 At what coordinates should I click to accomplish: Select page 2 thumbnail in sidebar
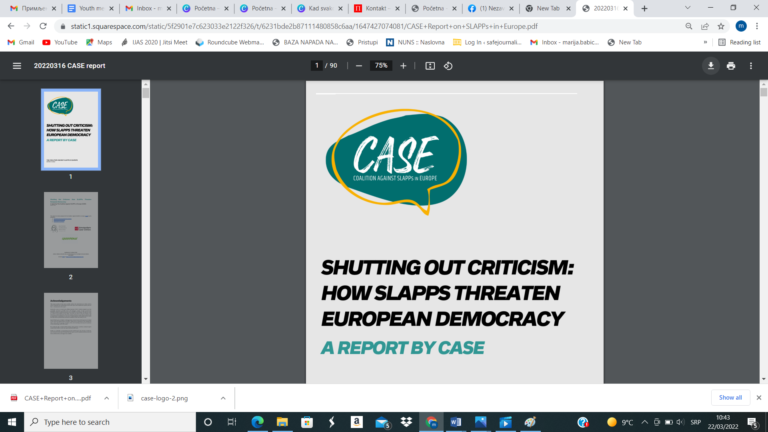pos(70,229)
